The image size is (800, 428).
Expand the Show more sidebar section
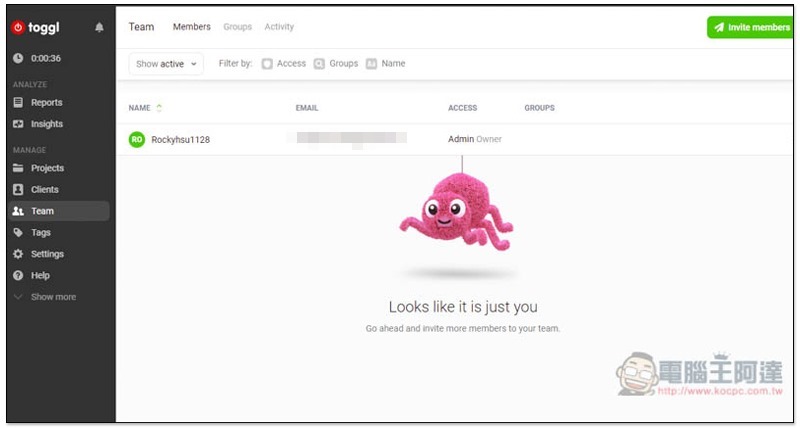[x=52, y=297]
